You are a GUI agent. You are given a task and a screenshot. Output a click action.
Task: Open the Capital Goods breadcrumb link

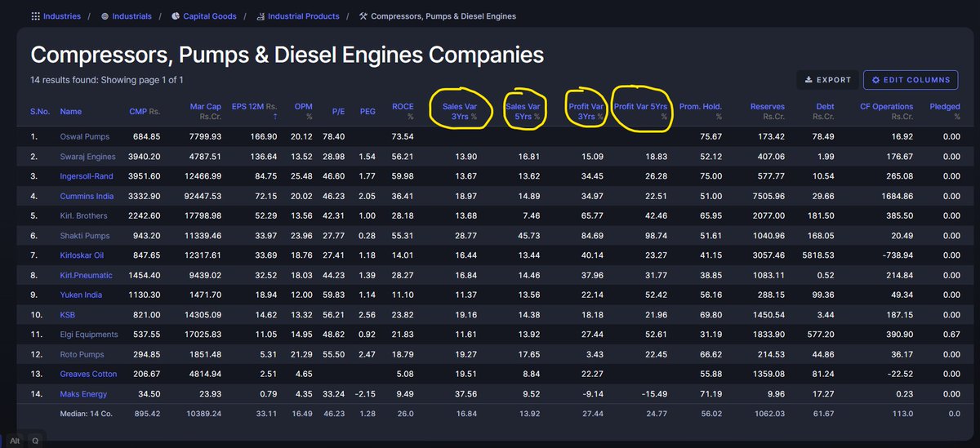[210, 16]
